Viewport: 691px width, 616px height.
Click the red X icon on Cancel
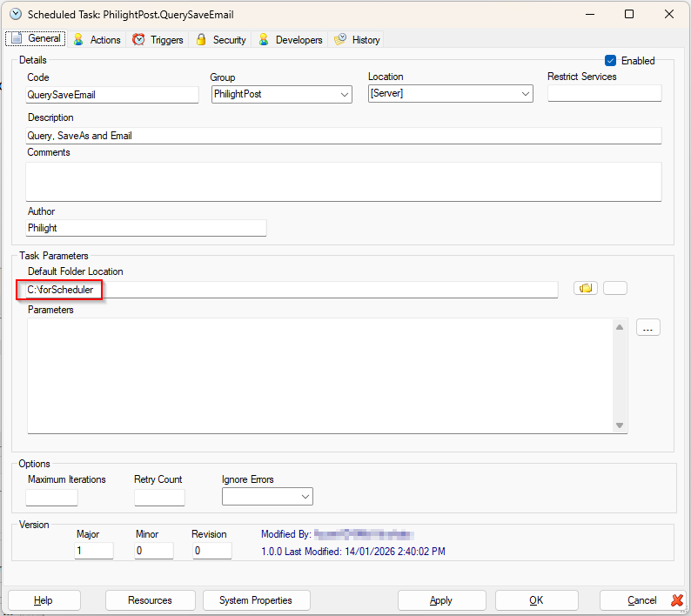676,600
